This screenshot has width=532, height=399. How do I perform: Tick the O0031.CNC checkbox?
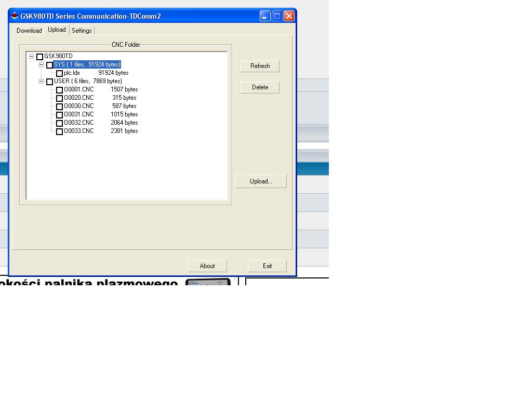pos(59,115)
